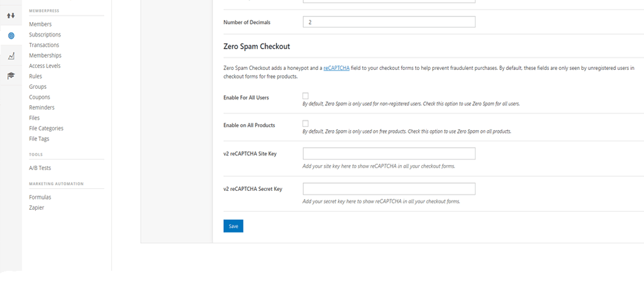
Task: Navigate to Access Levels
Action: [x=45, y=65]
